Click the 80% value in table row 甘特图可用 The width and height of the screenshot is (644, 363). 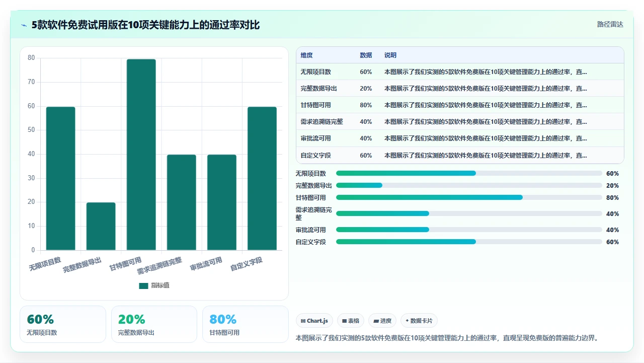[x=366, y=105]
